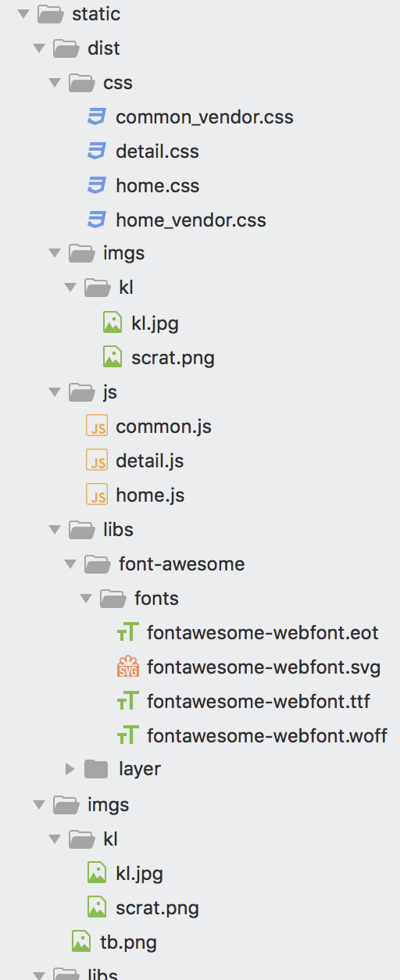Collapse the css folder arrow
This screenshot has width=400, height=980.
[x=54, y=83]
